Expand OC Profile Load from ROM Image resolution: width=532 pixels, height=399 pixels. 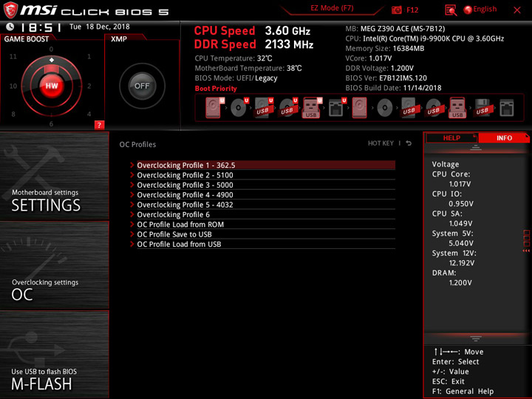coord(266,225)
